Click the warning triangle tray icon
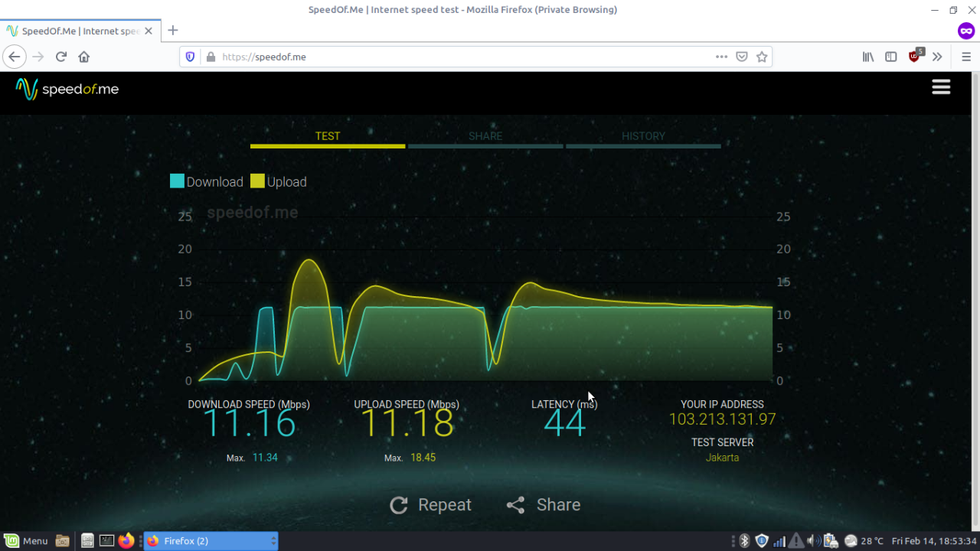Viewport: 980px width, 551px height. pyautogui.click(x=796, y=541)
